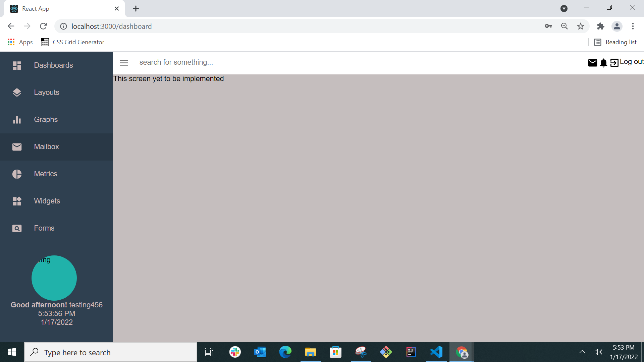
Task: Open the mail envelope in top bar
Action: click(593, 63)
